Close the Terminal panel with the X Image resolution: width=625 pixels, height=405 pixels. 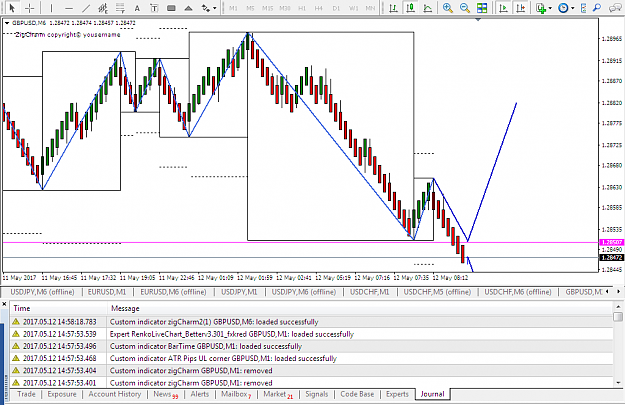click(x=4, y=304)
